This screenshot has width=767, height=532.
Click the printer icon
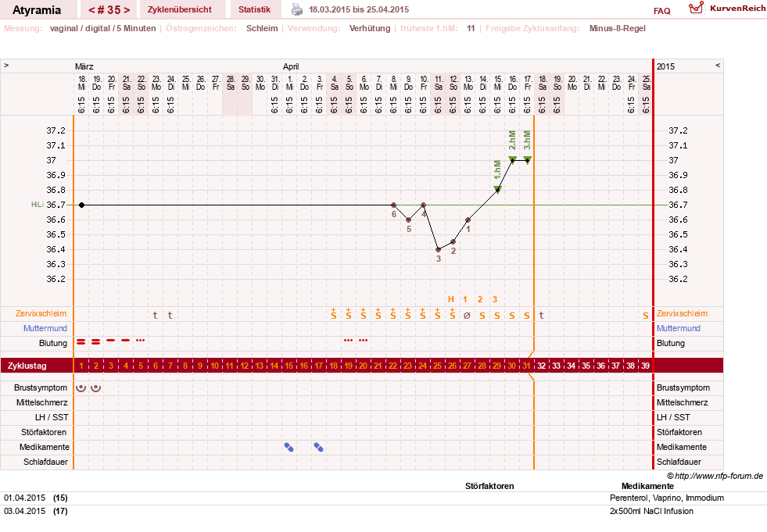pyautogui.click(x=297, y=9)
